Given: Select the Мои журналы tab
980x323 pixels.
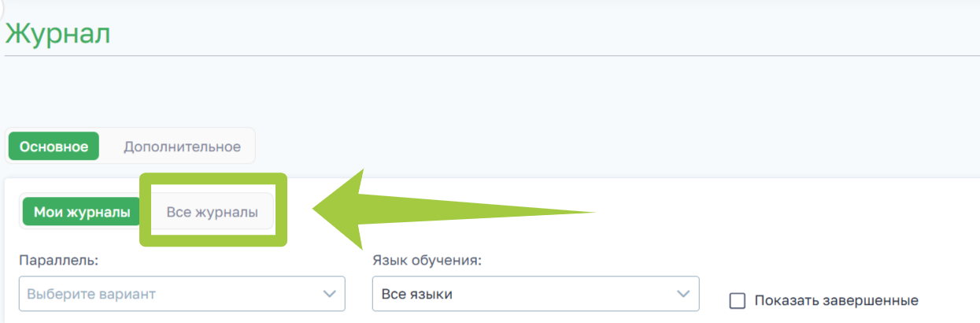Looking at the screenshot, I should 82,212.
